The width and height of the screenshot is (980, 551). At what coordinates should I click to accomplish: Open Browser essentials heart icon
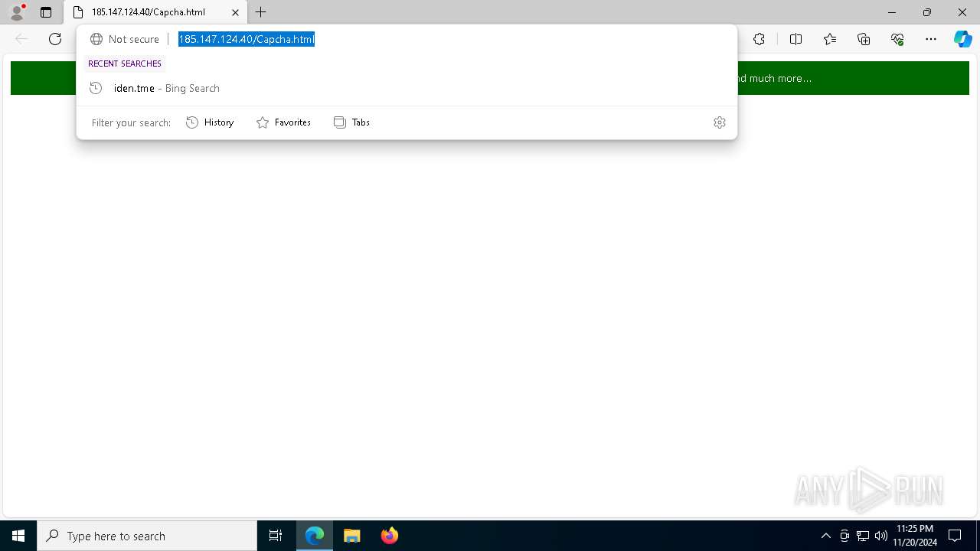897,39
